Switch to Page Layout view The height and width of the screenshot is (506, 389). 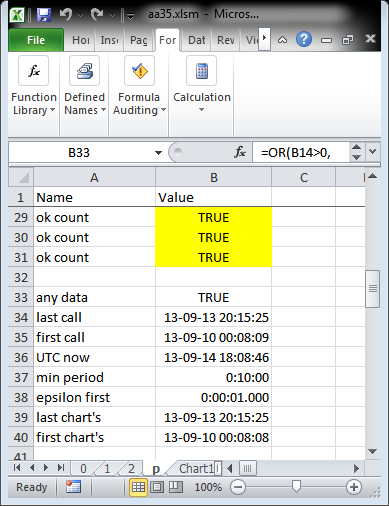[x=157, y=487]
